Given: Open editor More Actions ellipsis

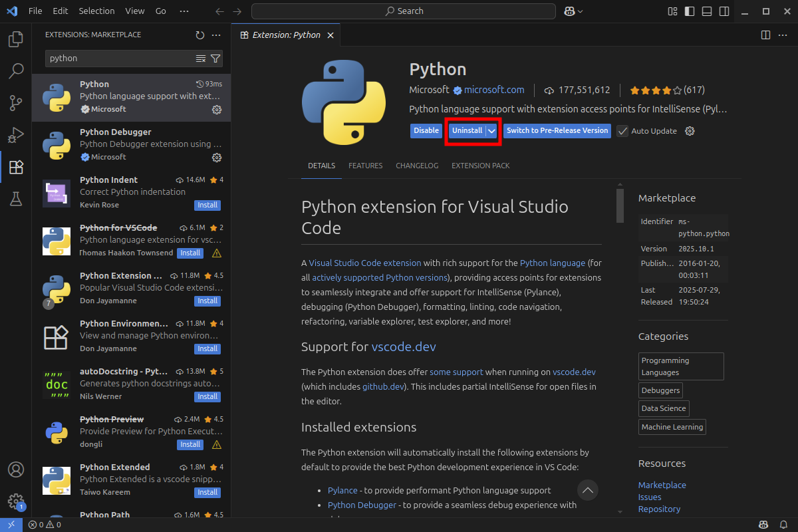Looking at the screenshot, I should tap(781, 35).
